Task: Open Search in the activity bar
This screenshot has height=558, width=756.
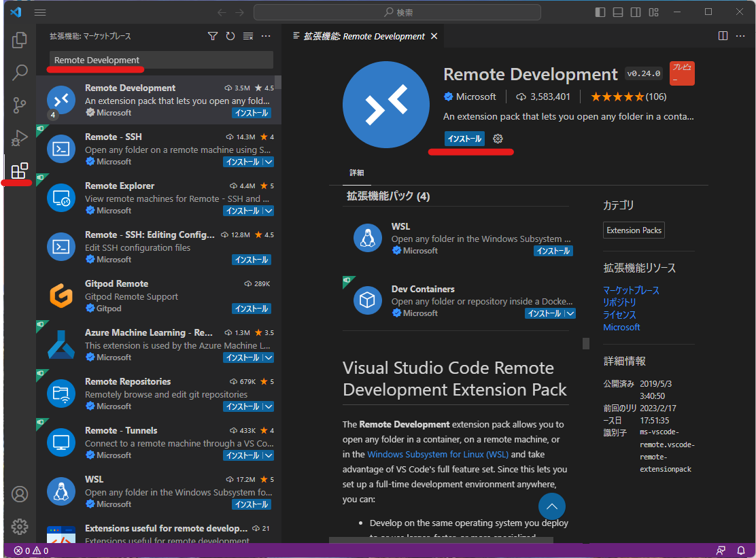Action: (19, 72)
